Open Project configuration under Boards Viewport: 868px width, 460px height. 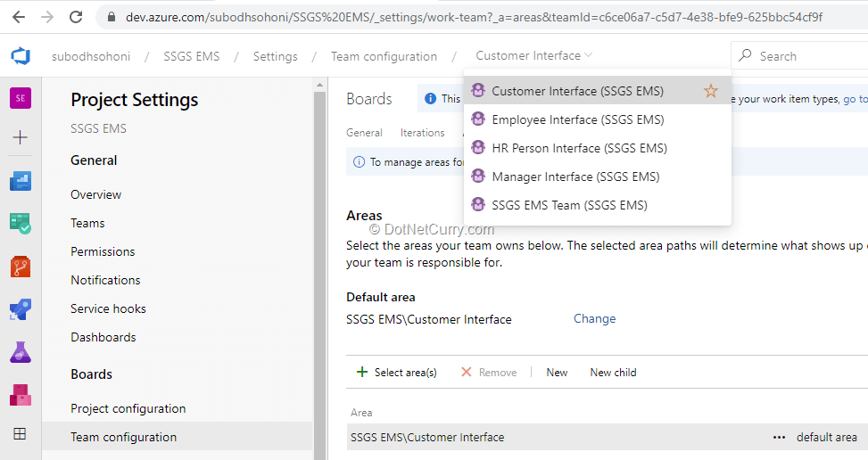(128, 408)
